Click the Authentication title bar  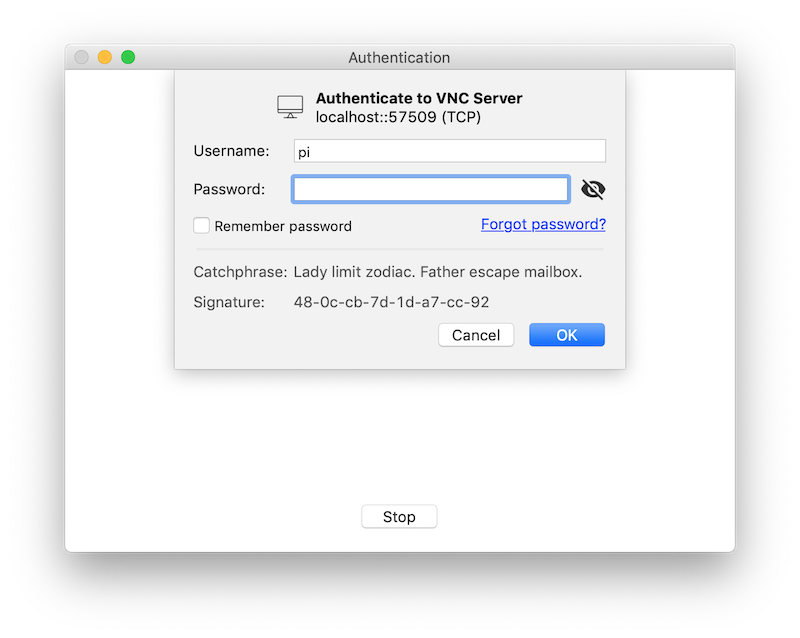(399, 57)
